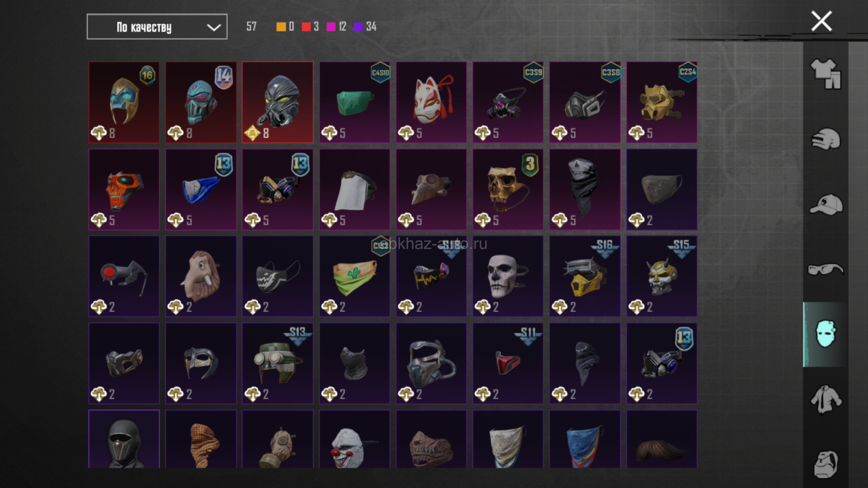
Task: Filter by the red quality swatch
Action: (306, 27)
